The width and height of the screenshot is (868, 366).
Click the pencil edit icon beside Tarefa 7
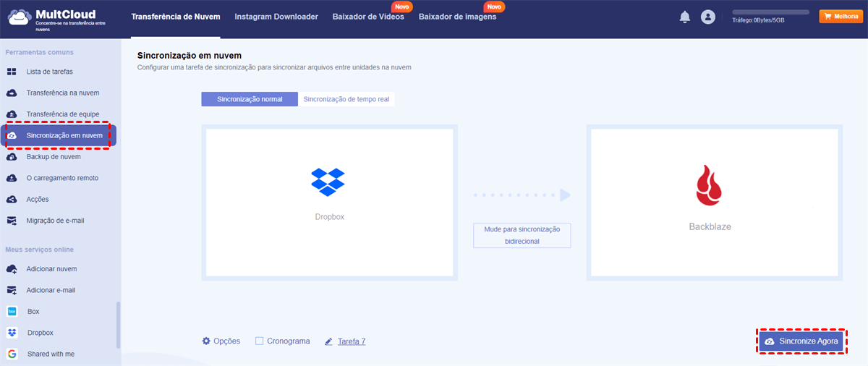coord(328,341)
